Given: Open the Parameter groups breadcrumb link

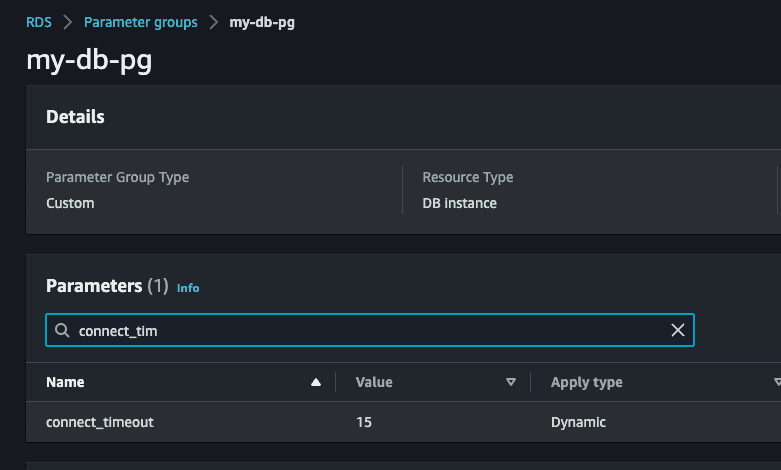Looking at the screenshot, I should pyautogui.click(x=140, y=22).
